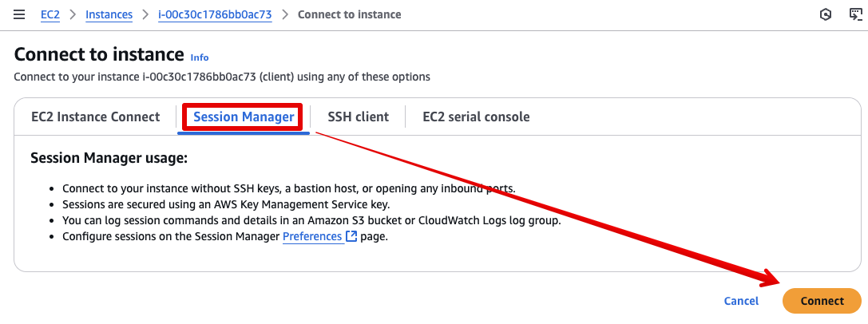This screenshot has width=868, height=324.
Task: Click the chevron after the EC2 breadcrumb
Action: (73, 15)
